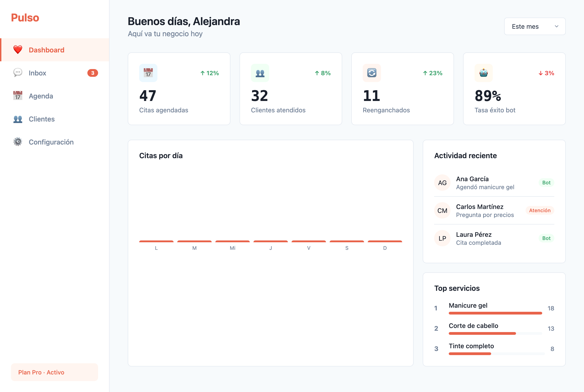The image size is (584, 392).
Task: Click the Buenos días, Alejandra heading
Action: coord(184,21)
